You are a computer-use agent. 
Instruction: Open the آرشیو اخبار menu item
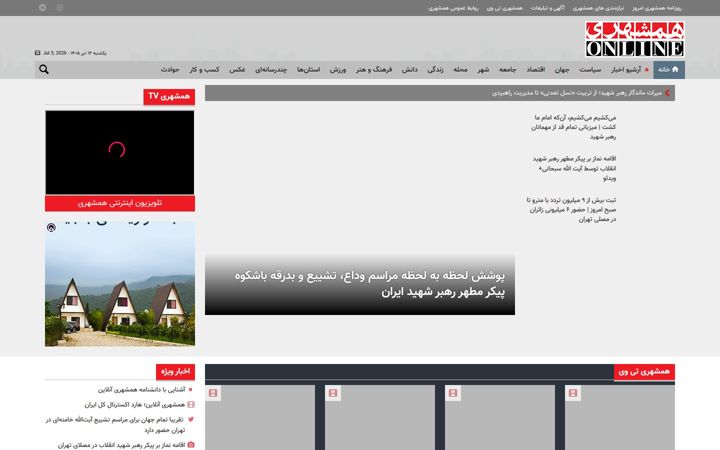pos(626,70)
